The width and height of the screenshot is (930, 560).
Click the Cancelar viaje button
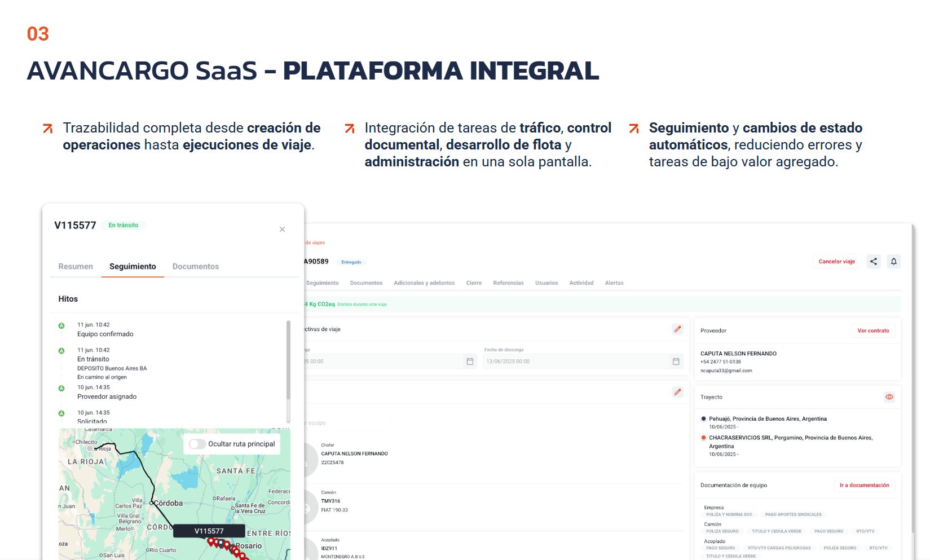coord(836,261)
